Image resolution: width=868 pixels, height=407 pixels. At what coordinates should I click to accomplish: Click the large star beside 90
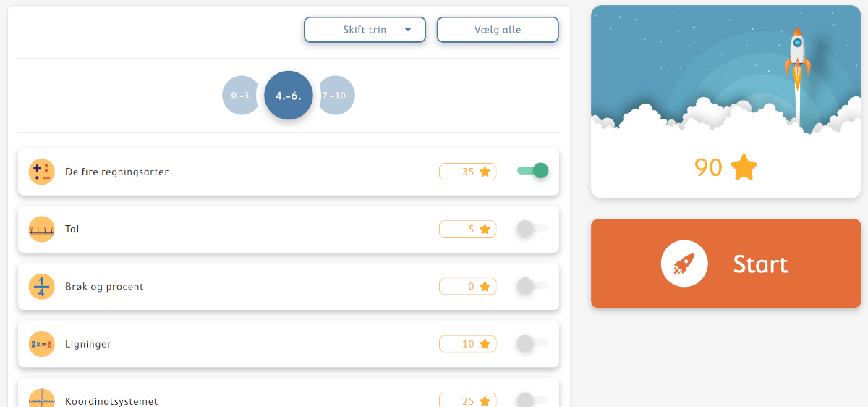(x=744, y=167)
